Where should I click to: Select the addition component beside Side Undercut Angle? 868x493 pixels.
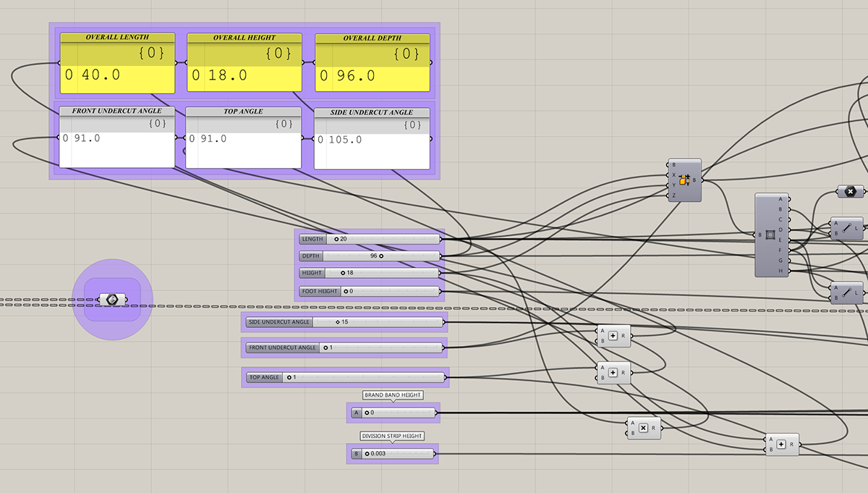coord(613,336)
